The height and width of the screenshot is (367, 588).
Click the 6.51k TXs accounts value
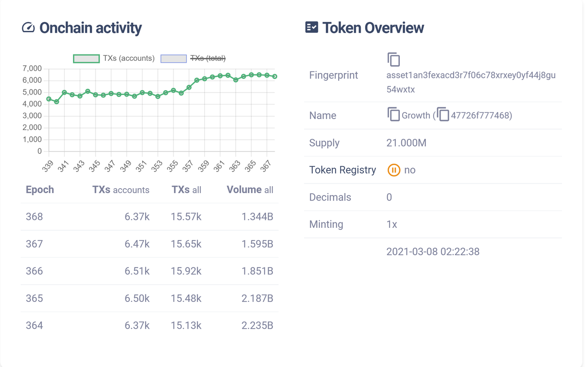click(137, 271)
